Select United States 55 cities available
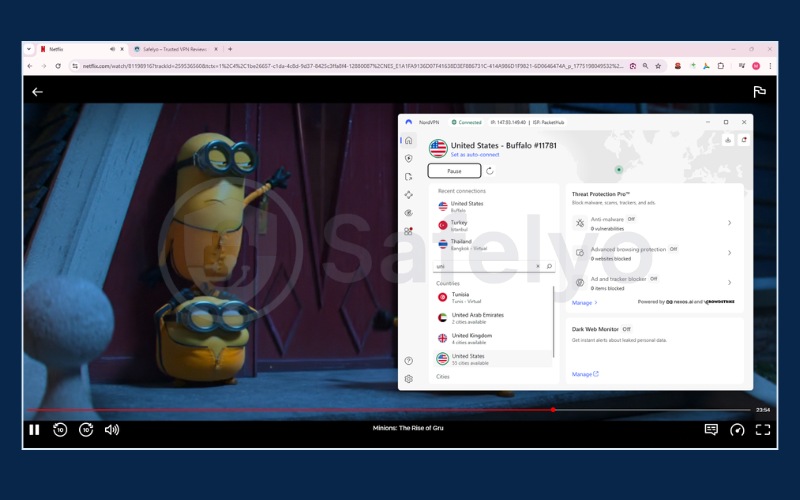Image resolution: width=800 pixels, height=500 pixels. [x=492, y=359]
